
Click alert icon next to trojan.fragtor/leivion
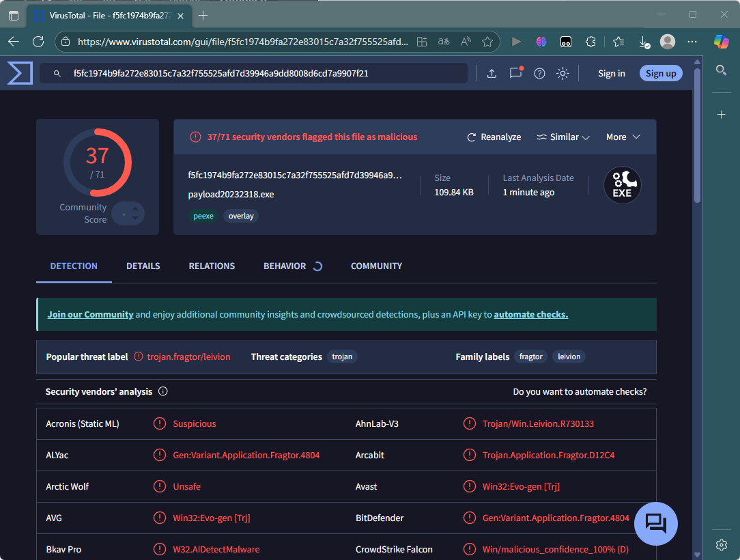[139, 356]
